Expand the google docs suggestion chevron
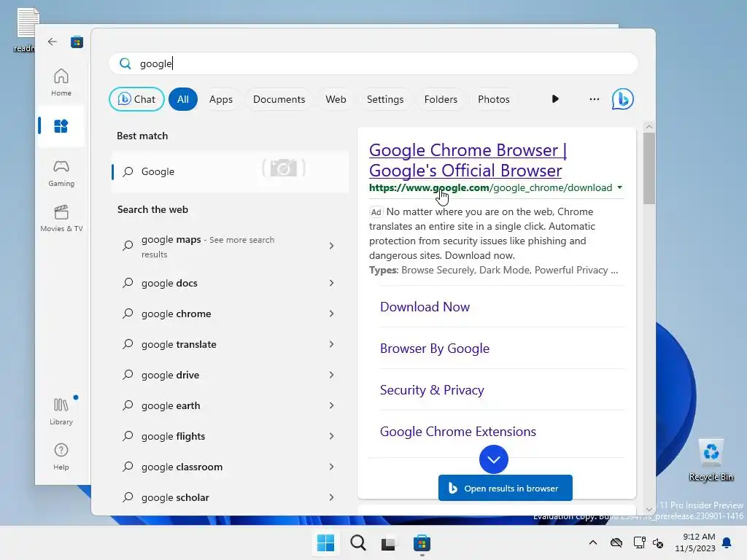The height and width of the screenshot is (560, 747). 332,283
